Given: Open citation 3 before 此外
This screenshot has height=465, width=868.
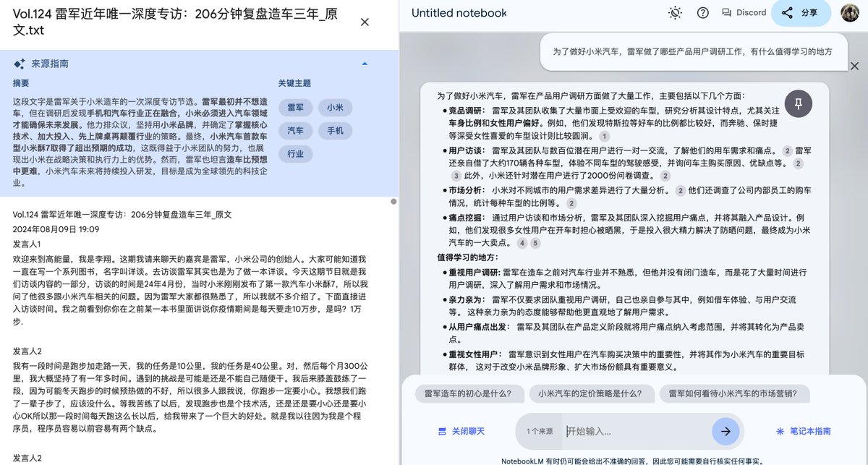Looking at the screenshot, I should pos(456,176).
